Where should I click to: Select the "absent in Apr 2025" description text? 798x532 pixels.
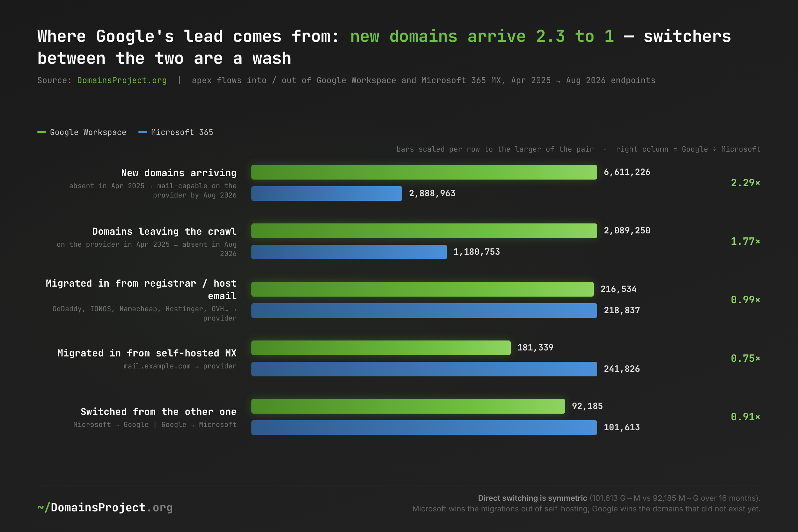pyautogui.click(x=153, y=191)
